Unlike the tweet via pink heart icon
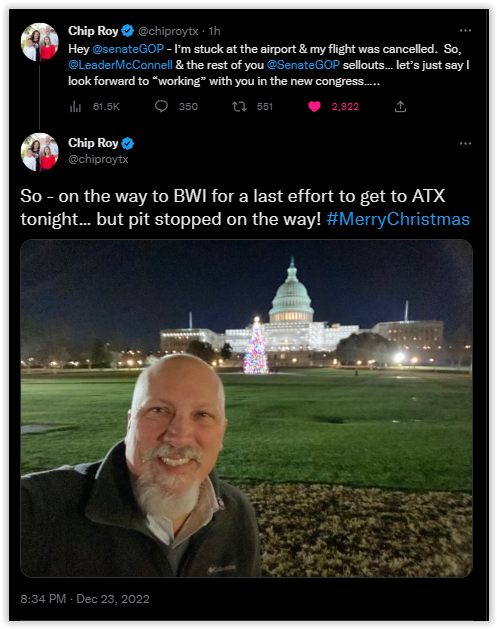Image resolution: width=497 pixels, height=629 pixels. coord(314,106)
